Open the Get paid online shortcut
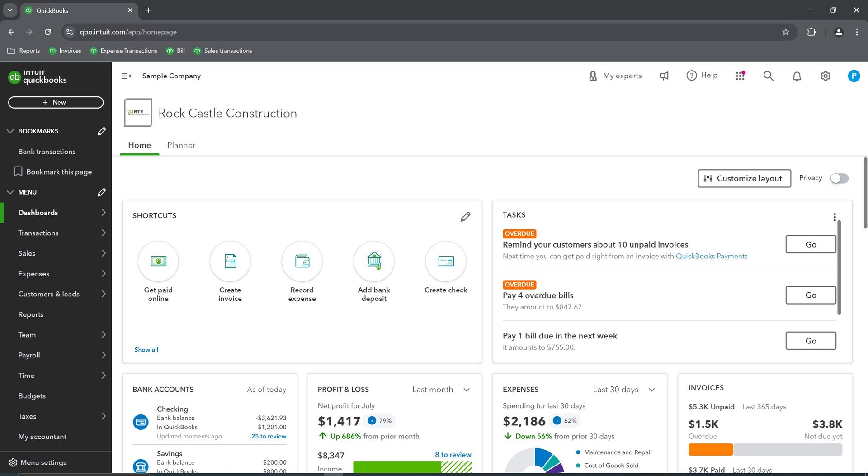The height and width of the screenshot is (476, 868). click(x=158, y=261)
